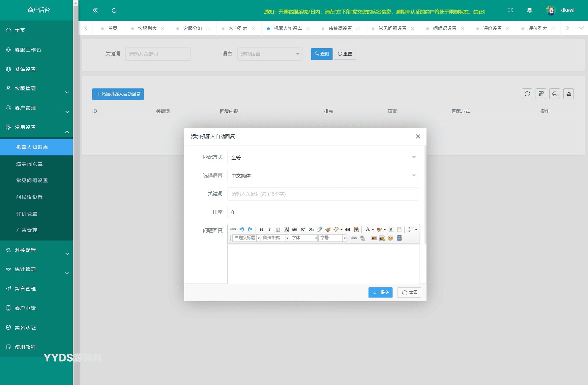The image size is (588, 385).
Task: Expand 对接配置 sidebar group
Action: point(36,250)
